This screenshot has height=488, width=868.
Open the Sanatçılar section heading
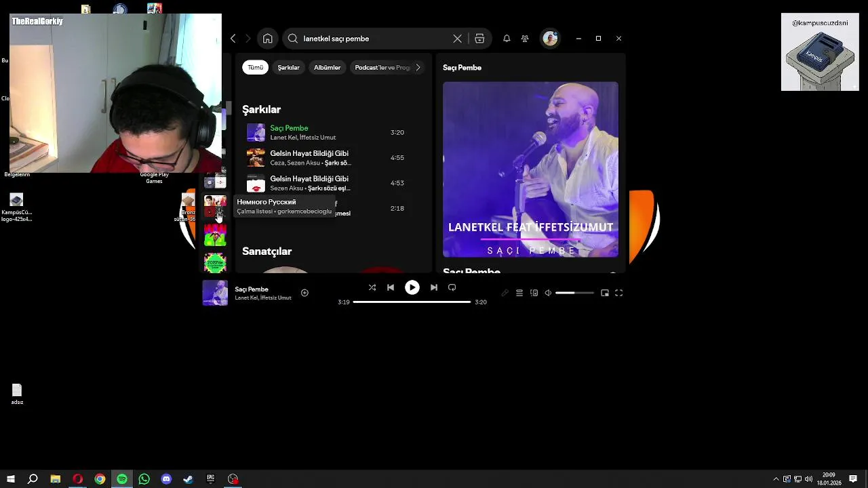coord(267,251)
